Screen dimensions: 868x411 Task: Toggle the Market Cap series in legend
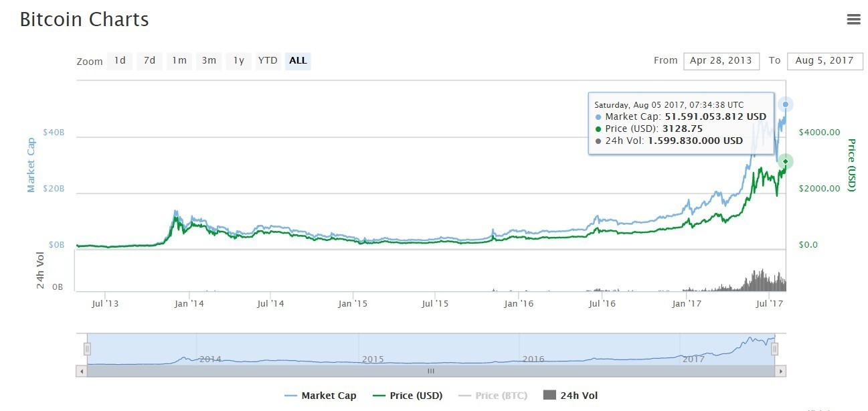click(x=321, y=396)
